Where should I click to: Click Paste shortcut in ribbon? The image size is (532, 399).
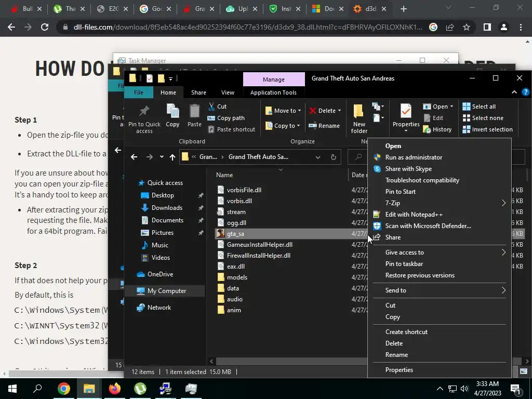[231, 129]
